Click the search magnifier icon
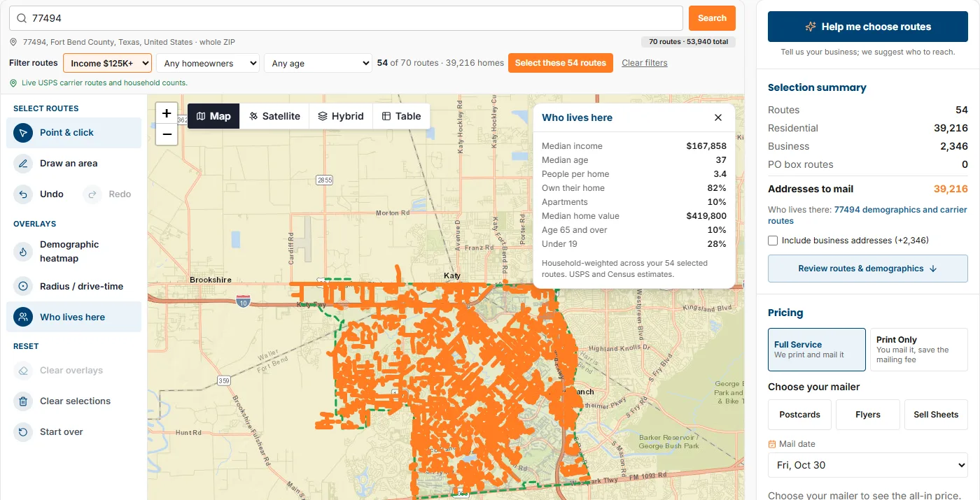The width and height of the screenshot is (980, 500). point(22,18)
